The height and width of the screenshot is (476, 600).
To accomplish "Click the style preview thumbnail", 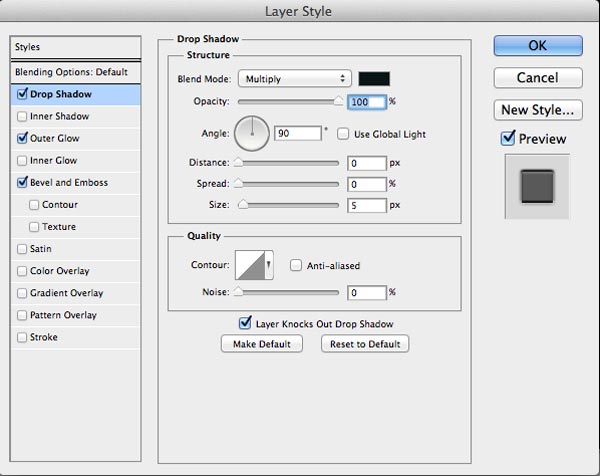I will point(537,186).
